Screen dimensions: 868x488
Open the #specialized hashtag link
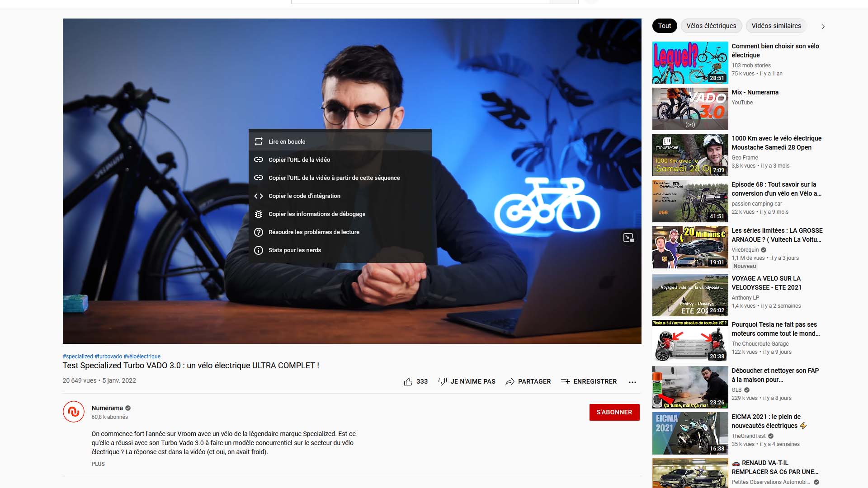78,357
